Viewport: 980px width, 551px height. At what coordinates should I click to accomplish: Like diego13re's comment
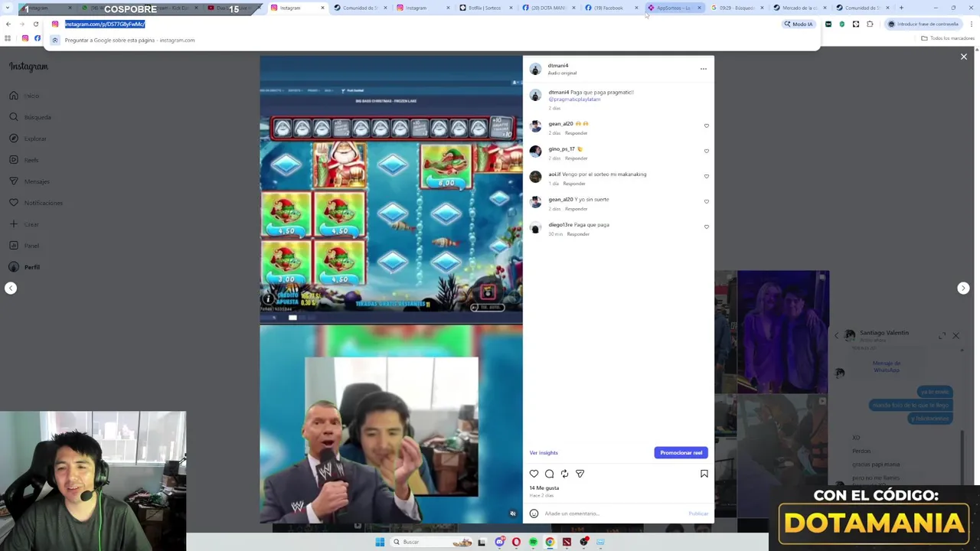coord(707,227)
